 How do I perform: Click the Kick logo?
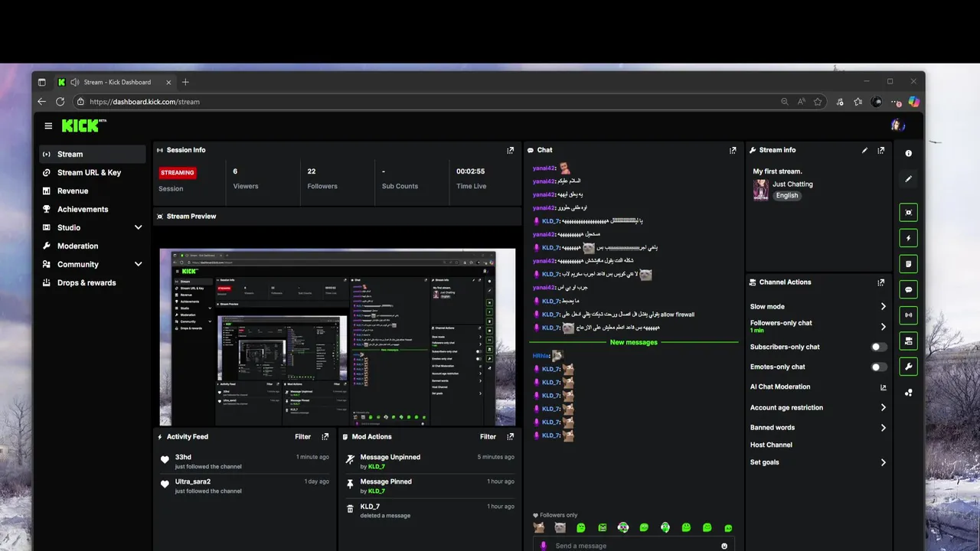click(83, 126)
